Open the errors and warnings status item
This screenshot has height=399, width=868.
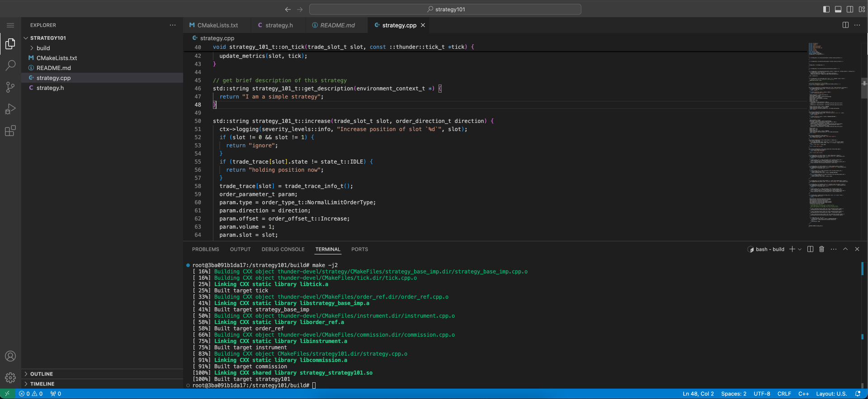coord(31,394)
